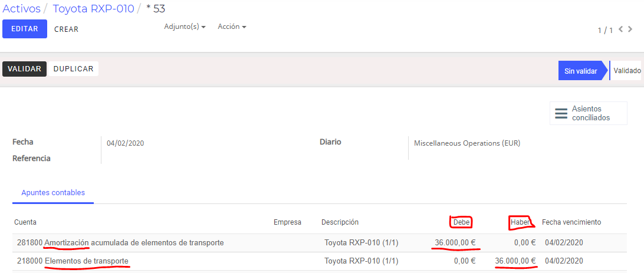Click the DUPLICAR button
This screenshot has width=644, height=273.
[x=74, y=69]
